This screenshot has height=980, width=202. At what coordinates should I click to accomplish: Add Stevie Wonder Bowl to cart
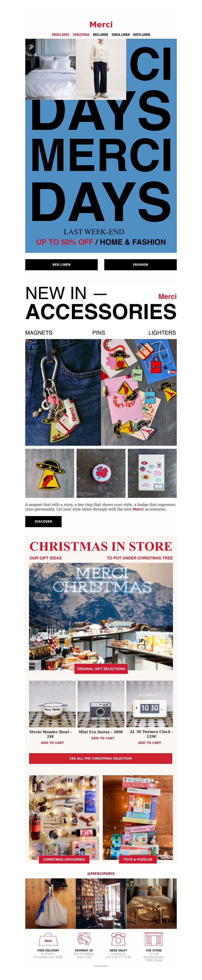(53, 742)
